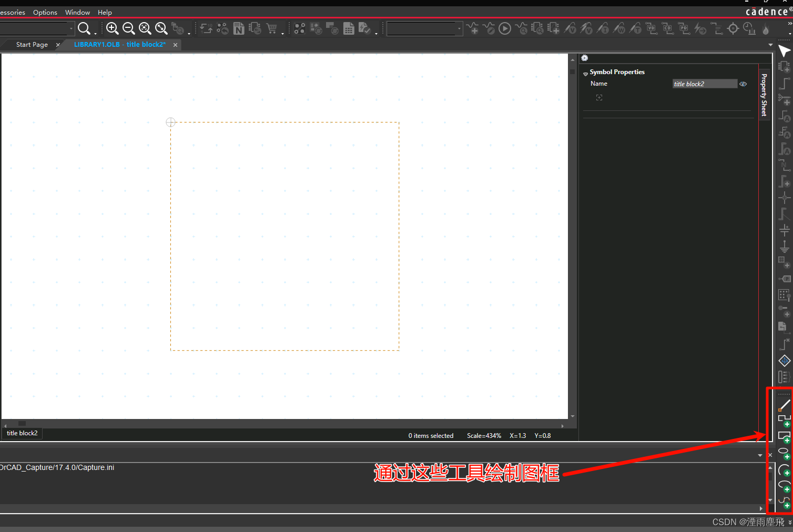Select the Place Line drawing tool
The height and width of the screenshot is (532, 793).
pyautogui.click(x=784, y=405)
